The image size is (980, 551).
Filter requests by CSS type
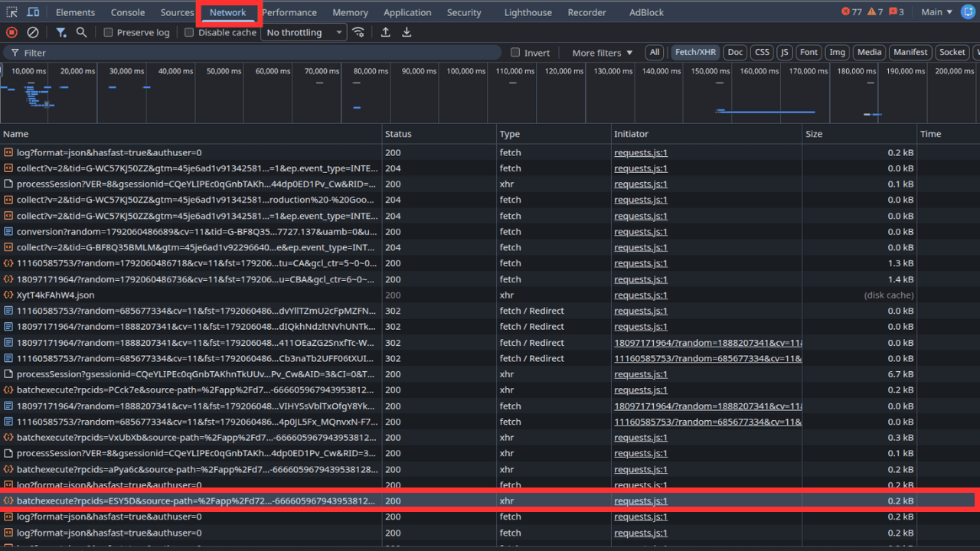point(762,52)
